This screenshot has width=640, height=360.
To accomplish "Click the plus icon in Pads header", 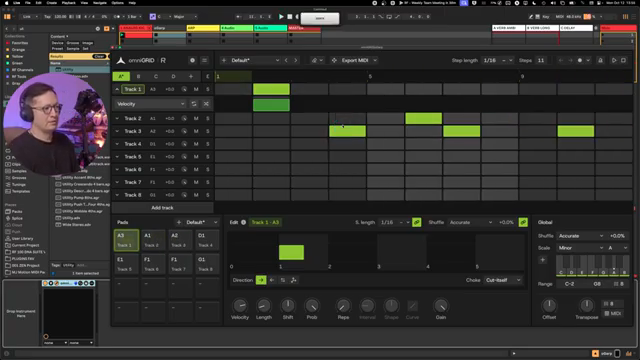I will click(x=179, y=222).
